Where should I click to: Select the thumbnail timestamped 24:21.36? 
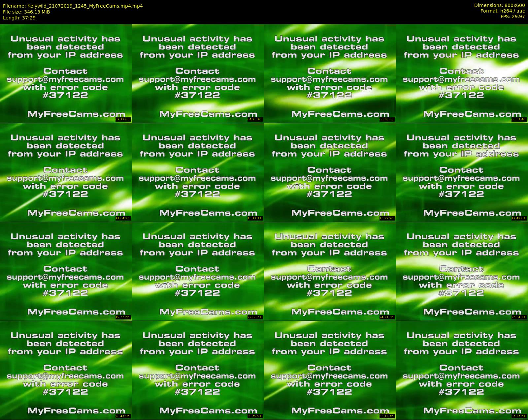330,271
